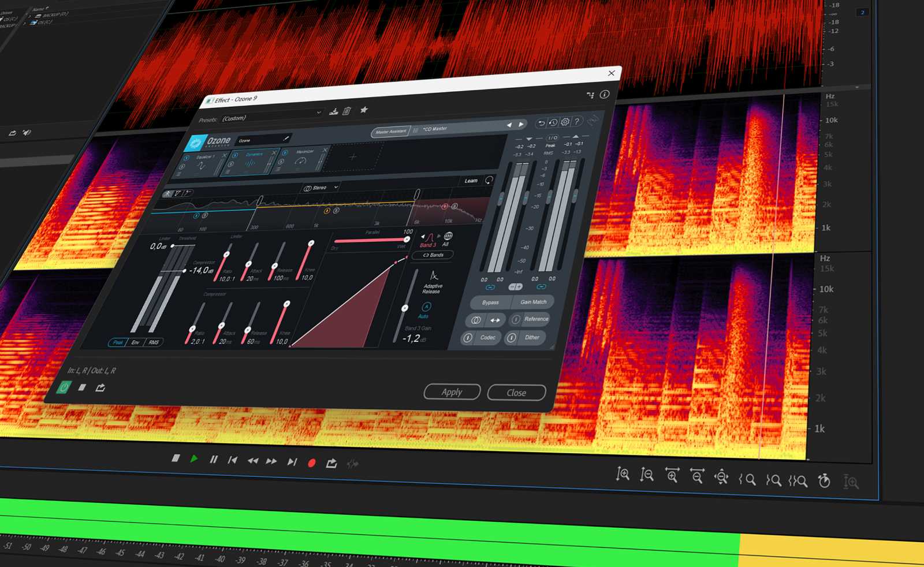This screenshot has height=567, width=924.
Task: Launch the Master Assistant
Action: tap(390, 132)
